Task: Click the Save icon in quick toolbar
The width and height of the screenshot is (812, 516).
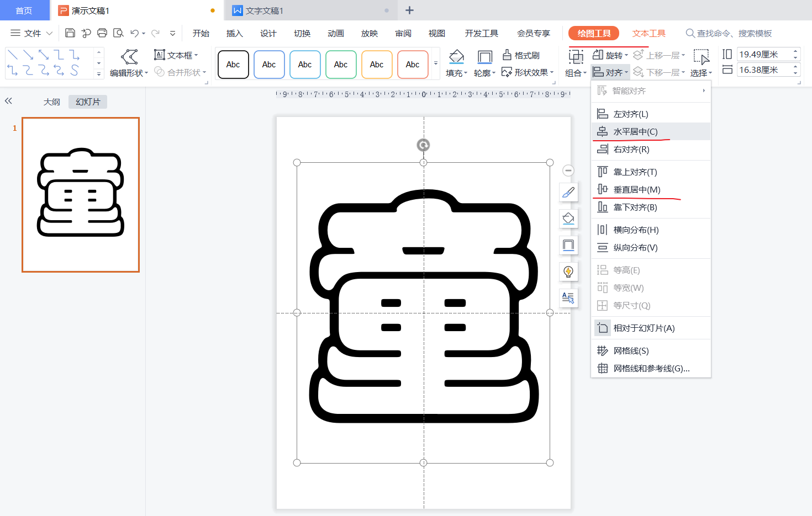Action: pyautogui.click(x=70, y=33)
